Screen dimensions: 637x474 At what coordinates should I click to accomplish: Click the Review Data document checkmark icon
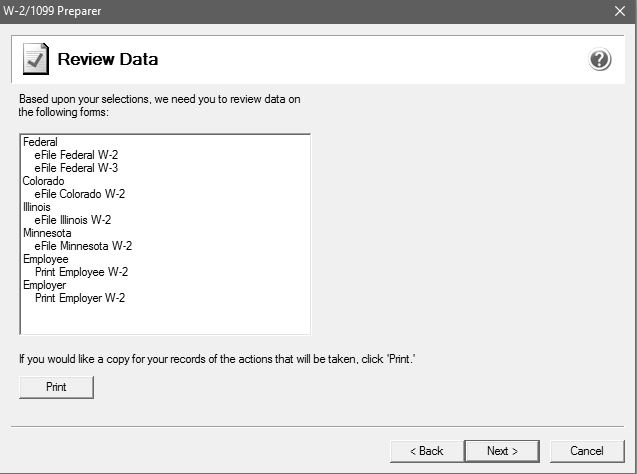click(36, 59)
